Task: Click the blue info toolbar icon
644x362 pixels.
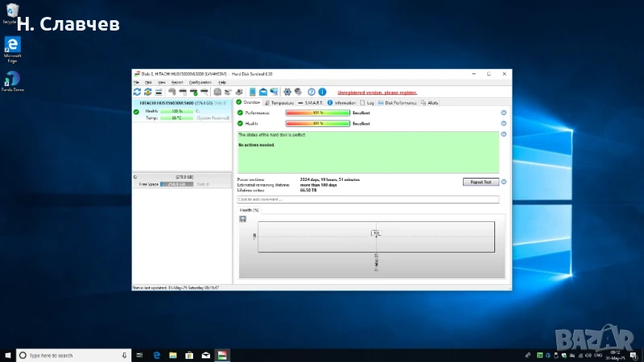Action: click(322, 93)
